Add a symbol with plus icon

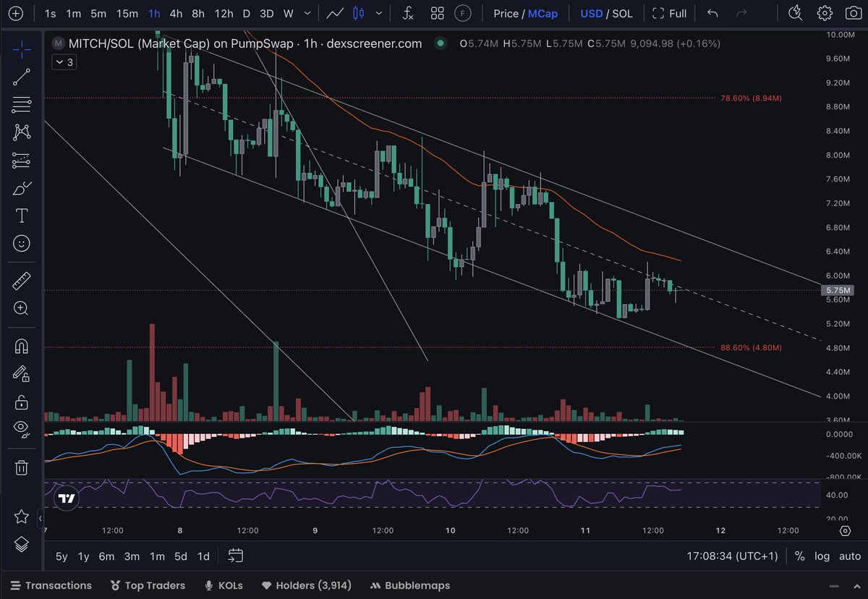16,13
